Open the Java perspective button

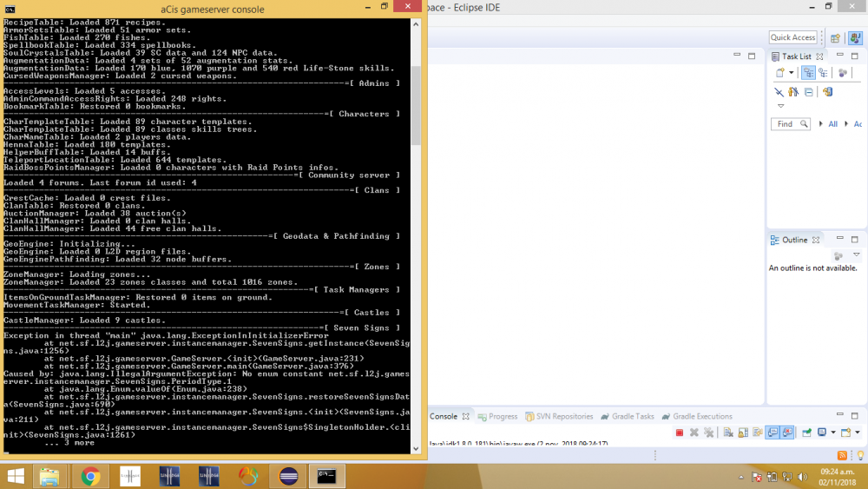pos(857,38)
